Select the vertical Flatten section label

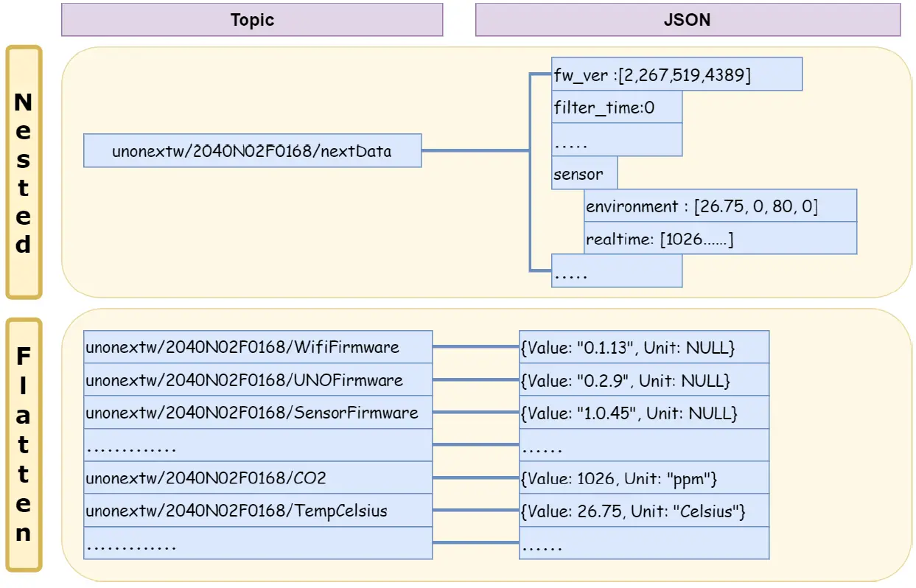coord(24,444)
